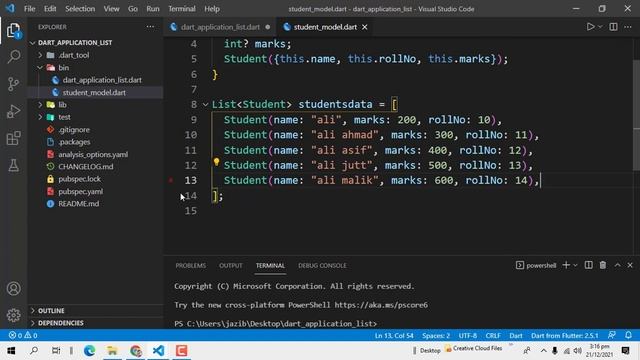Open the Search view in activity bar

13,56
